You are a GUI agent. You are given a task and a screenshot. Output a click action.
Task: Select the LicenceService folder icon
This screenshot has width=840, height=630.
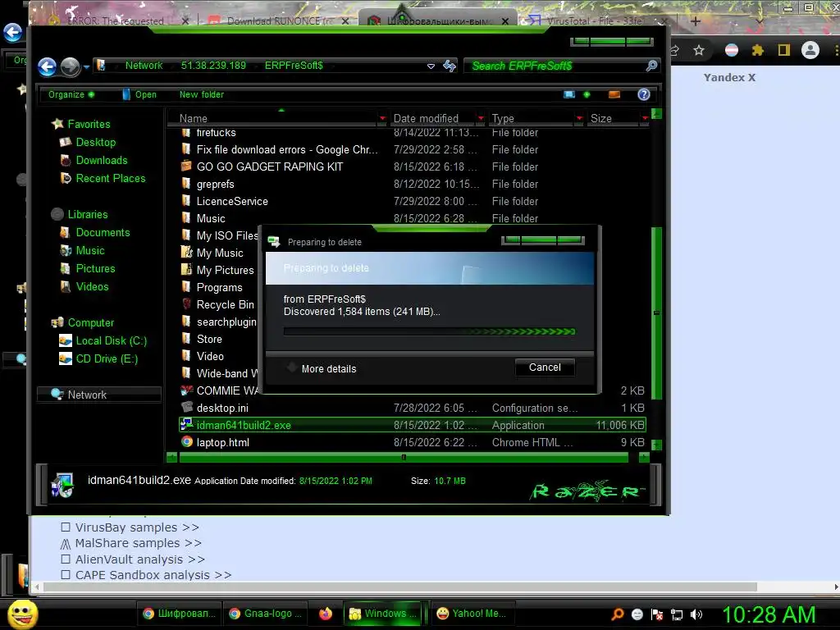coord(186,201)
